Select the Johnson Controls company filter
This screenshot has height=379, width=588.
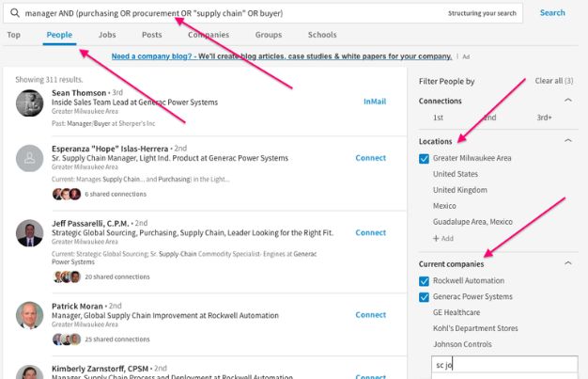462,344
